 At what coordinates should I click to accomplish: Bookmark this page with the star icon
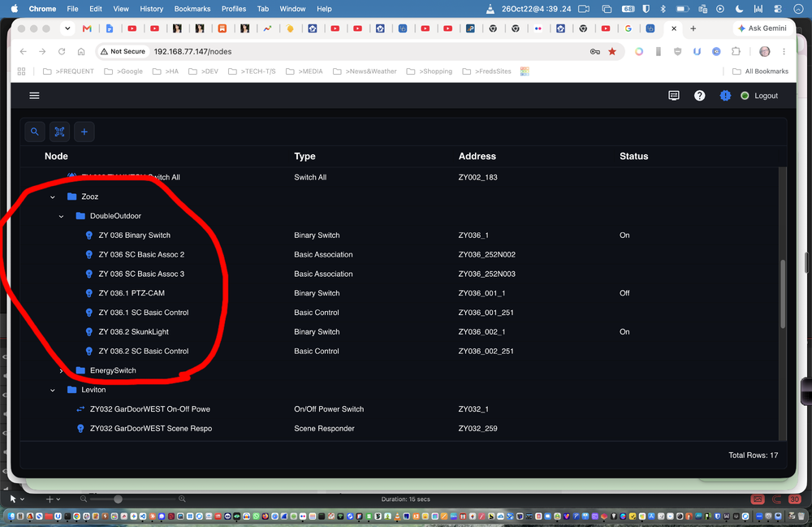click(x=612, y=51)
